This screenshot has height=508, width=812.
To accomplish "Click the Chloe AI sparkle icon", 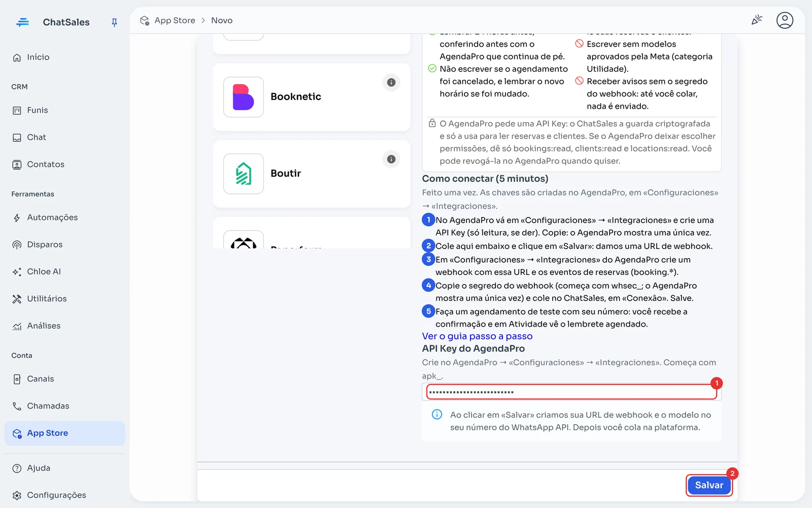I will [17, 272].
